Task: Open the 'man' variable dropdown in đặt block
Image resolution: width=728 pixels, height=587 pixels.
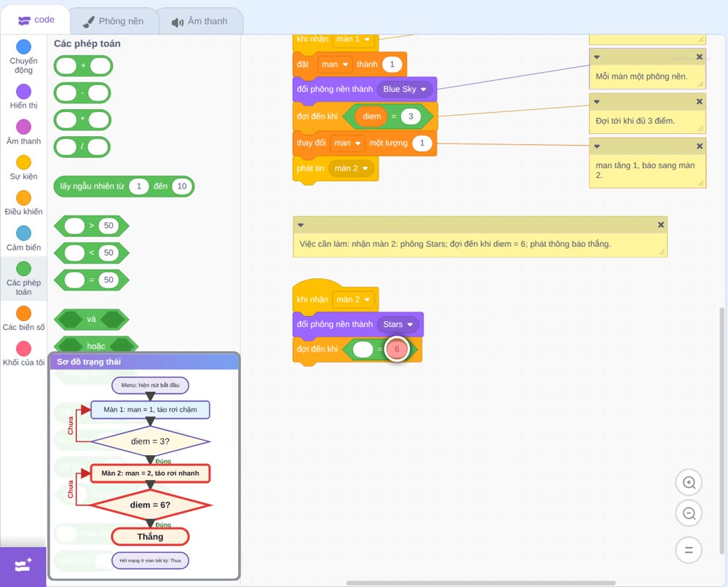Action: point(335,64)
